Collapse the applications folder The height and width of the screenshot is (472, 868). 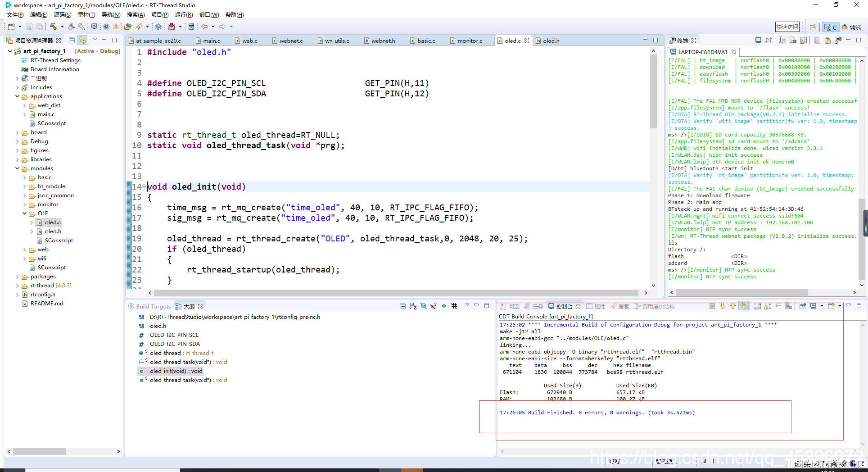tap(18, 96)
